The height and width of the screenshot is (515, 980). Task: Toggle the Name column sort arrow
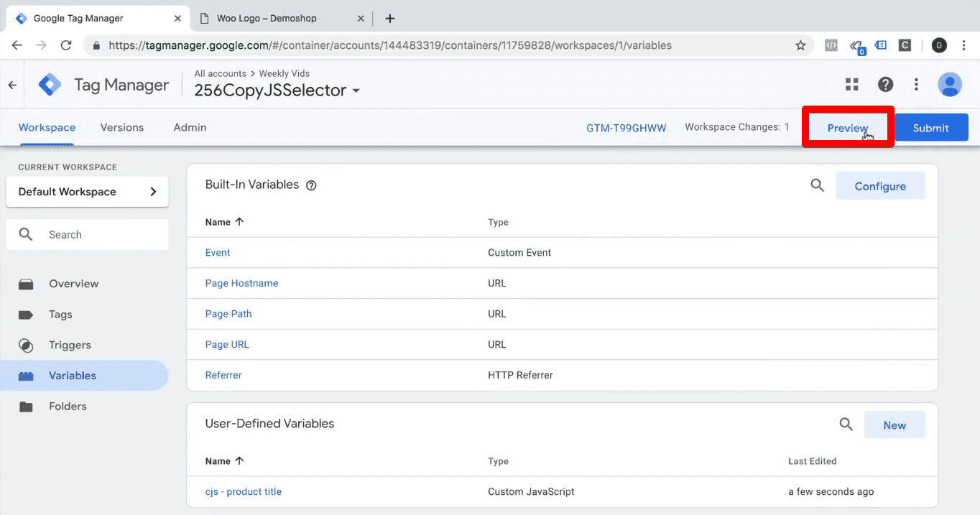click(240, 221)
